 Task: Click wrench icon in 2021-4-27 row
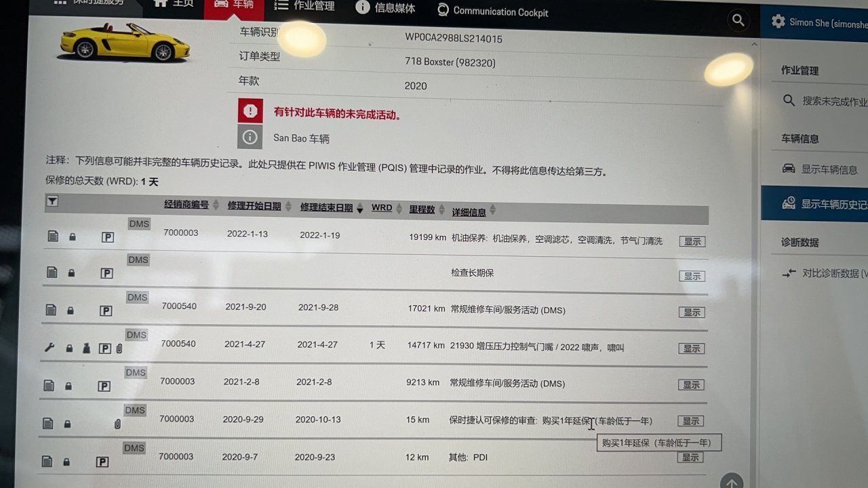[x=50, y=348]
